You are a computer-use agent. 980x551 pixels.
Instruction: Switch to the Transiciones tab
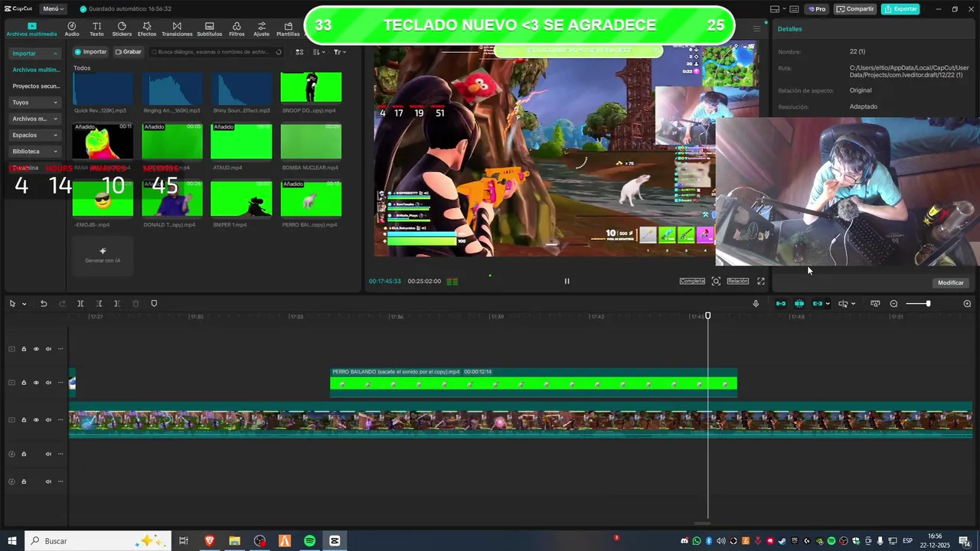[x=177, y=29]
